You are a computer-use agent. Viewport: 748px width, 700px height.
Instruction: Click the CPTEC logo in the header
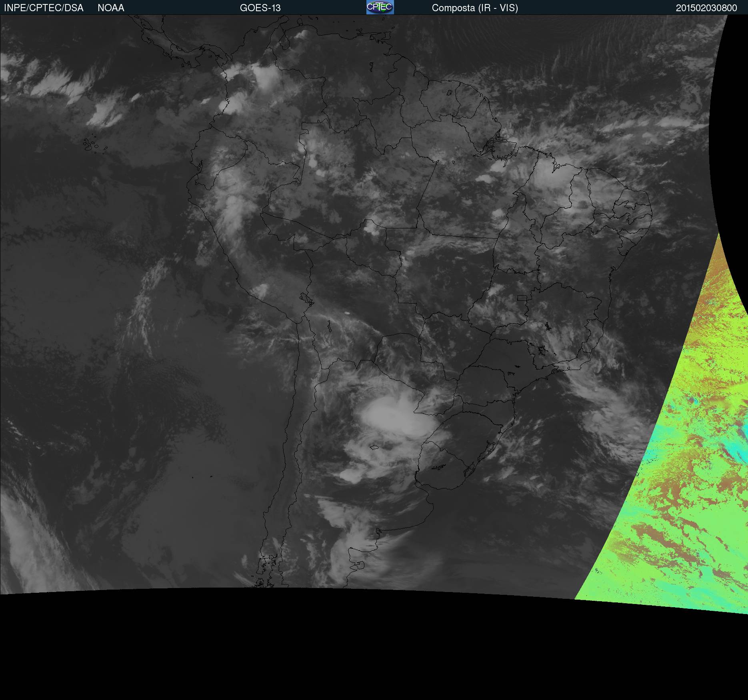pyautogui.click(x=380, y=7)
